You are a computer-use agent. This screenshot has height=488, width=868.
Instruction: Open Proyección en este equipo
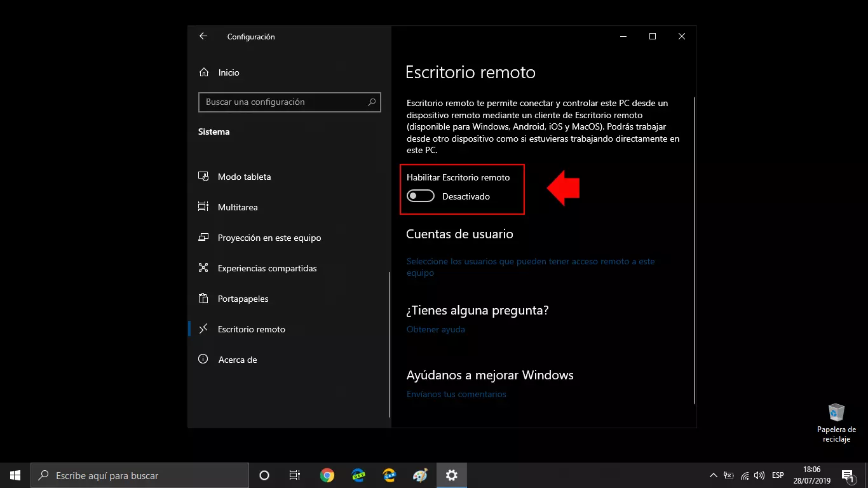269,238
